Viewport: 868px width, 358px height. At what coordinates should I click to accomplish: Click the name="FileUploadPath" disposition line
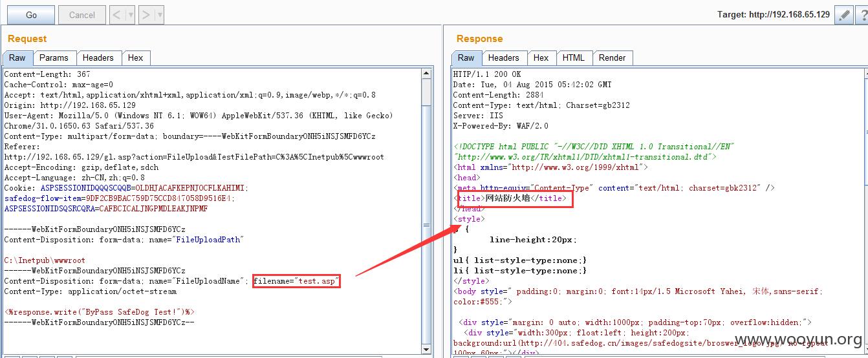pos(124,240)
